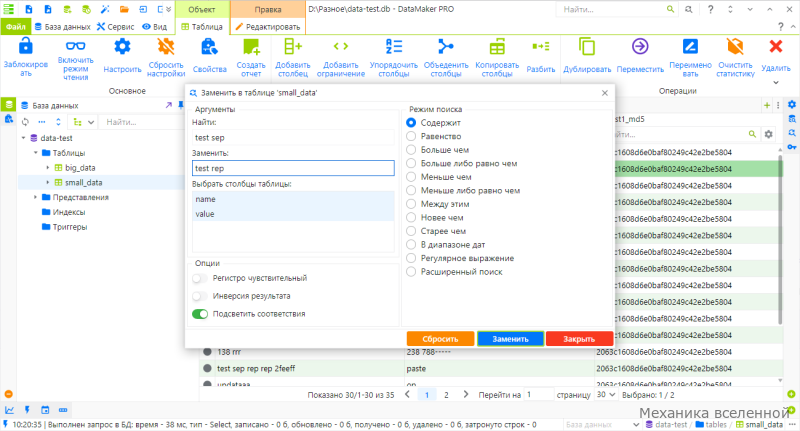Click the red Закрыть button
This screenshot has width=800, height=431.
click(579, 339)
